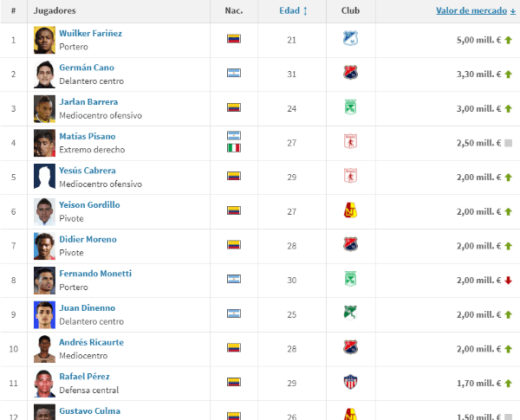Click the Club column header
Image resolution: width=520 pixels, height=420 pixels.
coord(350,10)
